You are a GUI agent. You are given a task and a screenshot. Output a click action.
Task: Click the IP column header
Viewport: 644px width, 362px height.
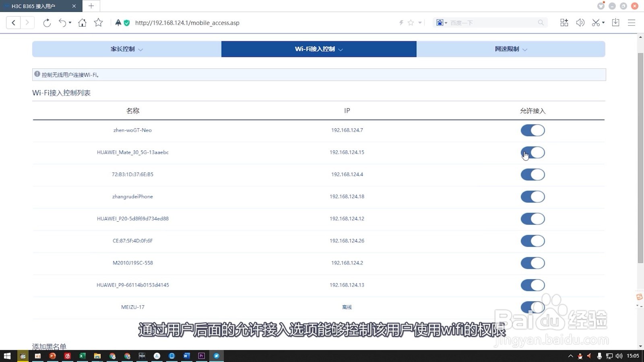[347, 111]
